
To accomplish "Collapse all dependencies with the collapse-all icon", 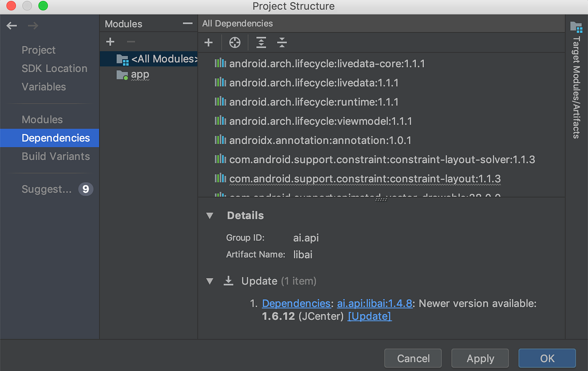I will [x=281, y=42].
